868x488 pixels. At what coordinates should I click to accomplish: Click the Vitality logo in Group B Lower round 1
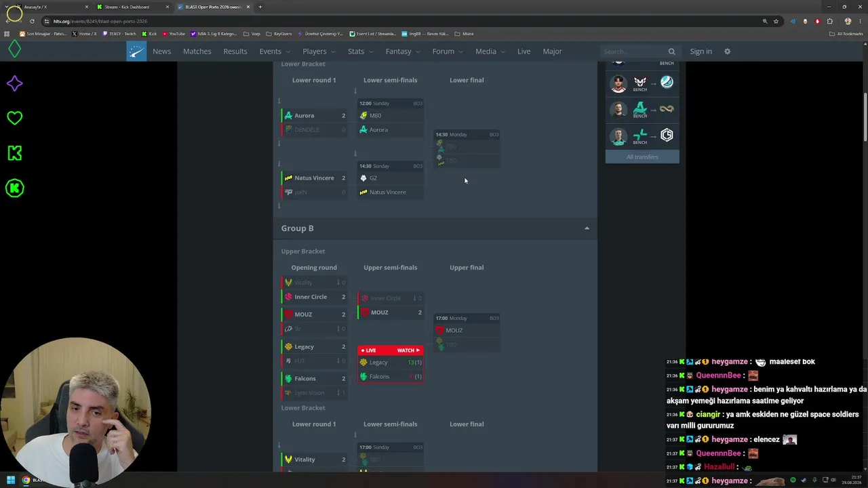click(x=288, y=460)
